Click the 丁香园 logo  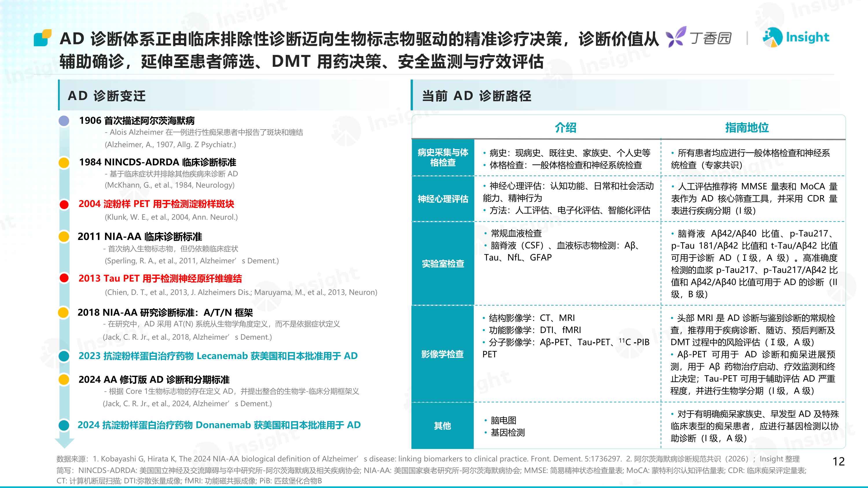click(699, 37)
